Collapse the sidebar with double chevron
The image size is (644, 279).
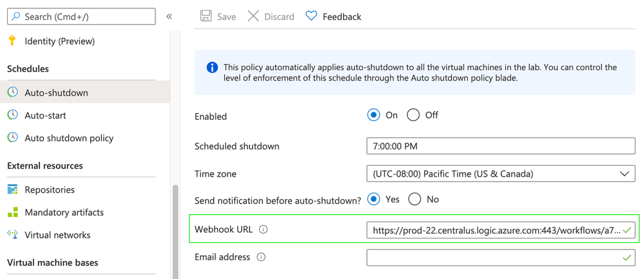click(x=169, y=16)
